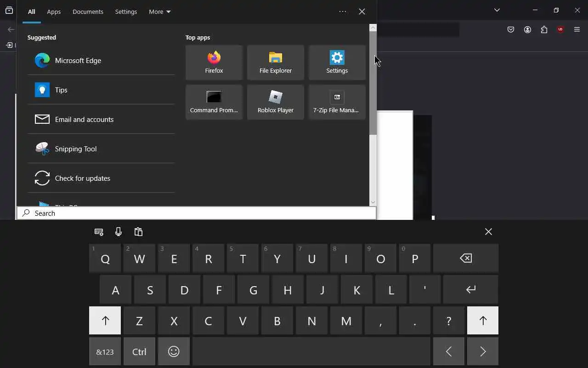Open Microsoft Edge from Suggested

click(101, 60)
